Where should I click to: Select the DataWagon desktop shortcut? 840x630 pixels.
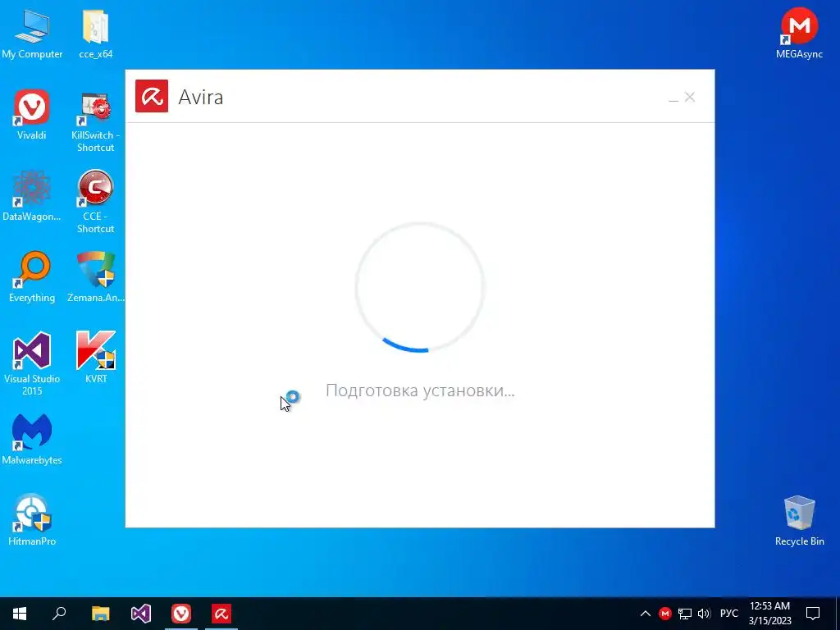coord(32,196)
